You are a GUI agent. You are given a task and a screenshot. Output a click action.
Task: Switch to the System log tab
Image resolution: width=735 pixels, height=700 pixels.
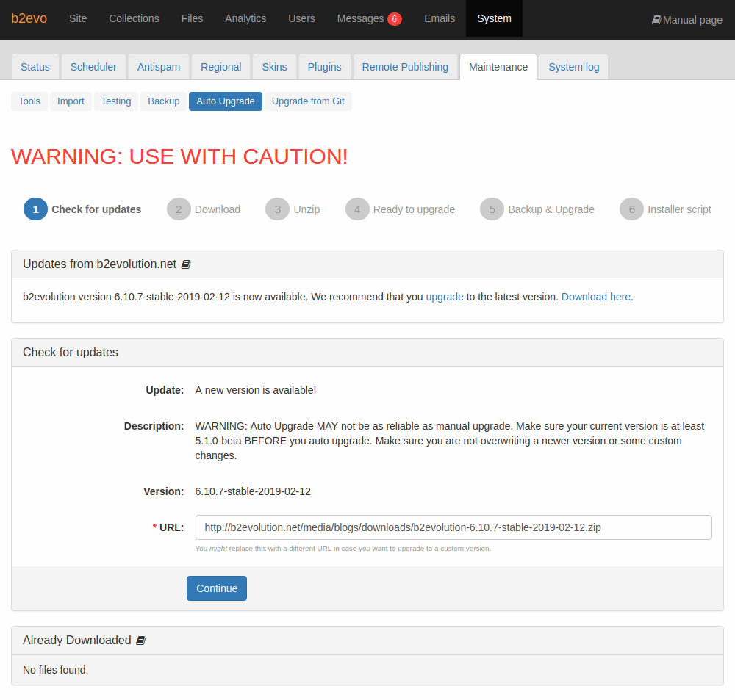574,67
